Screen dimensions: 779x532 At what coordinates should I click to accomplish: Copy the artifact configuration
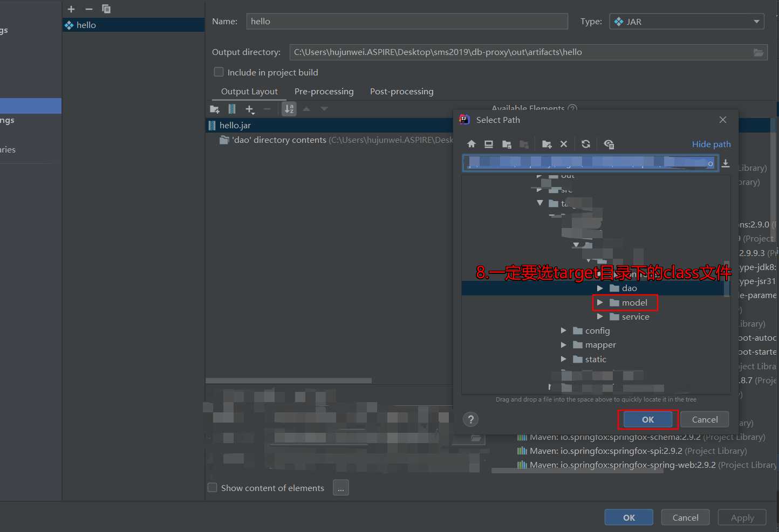point(106,9)
